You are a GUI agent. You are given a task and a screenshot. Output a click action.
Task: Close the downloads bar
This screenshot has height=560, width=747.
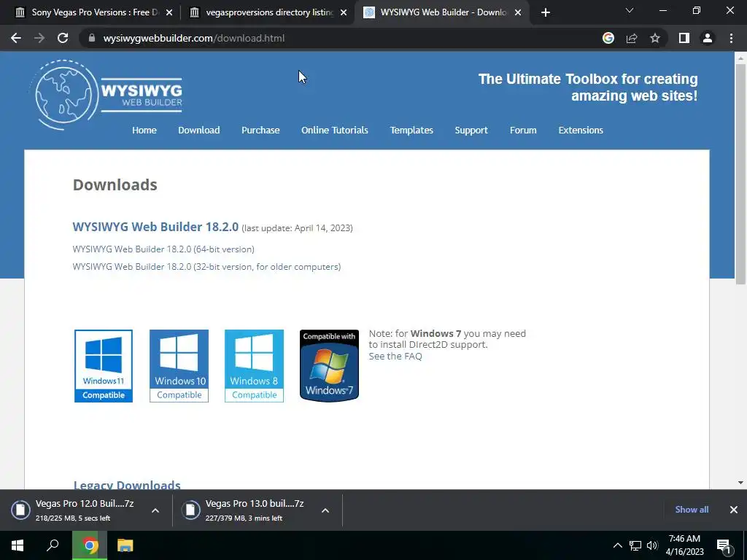pyautogui.click(x=734, y=510)
